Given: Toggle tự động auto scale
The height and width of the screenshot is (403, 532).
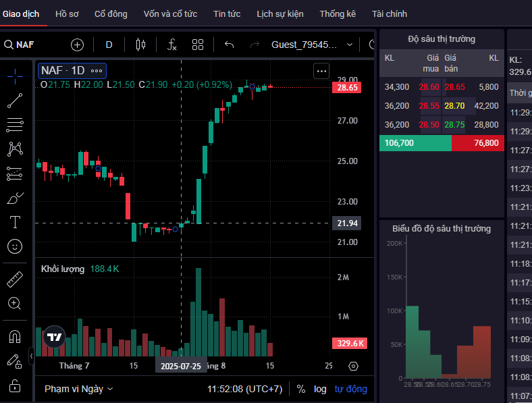Looking at the screenshot, I should point(351,389).
